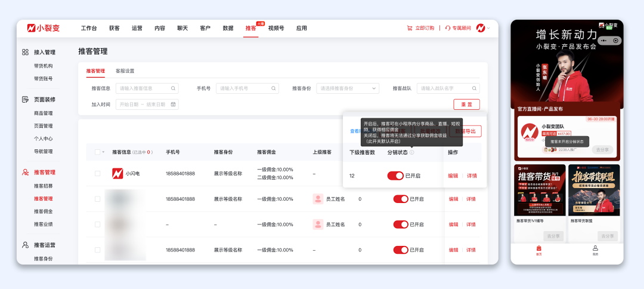Switch to the 客服设置 tab
The image size is (644, 289).
click(125, 70)
